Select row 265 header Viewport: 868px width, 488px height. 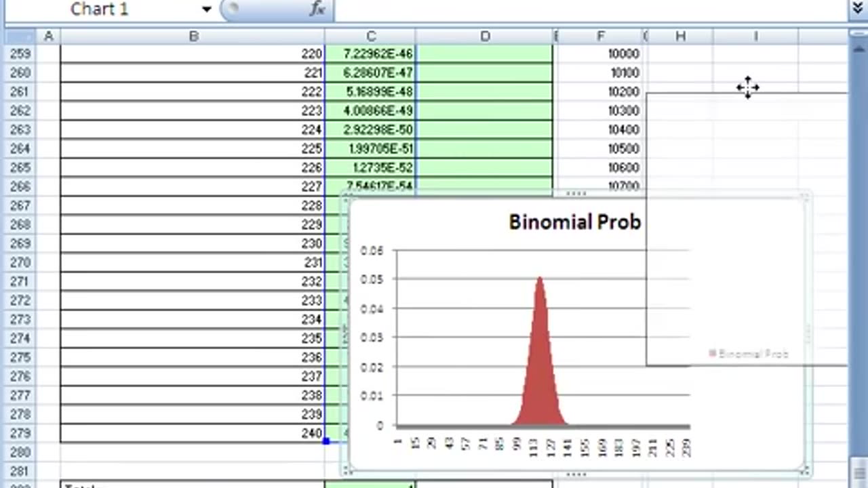(20, 167)
